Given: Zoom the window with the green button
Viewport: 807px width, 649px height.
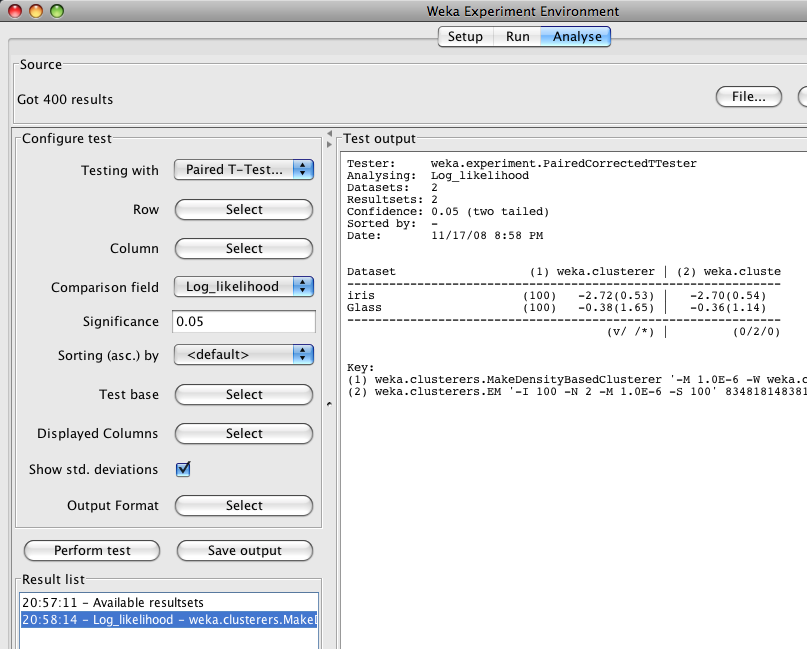Looking at the screenshot, I should pyautogui.click(x=57, y=11).
